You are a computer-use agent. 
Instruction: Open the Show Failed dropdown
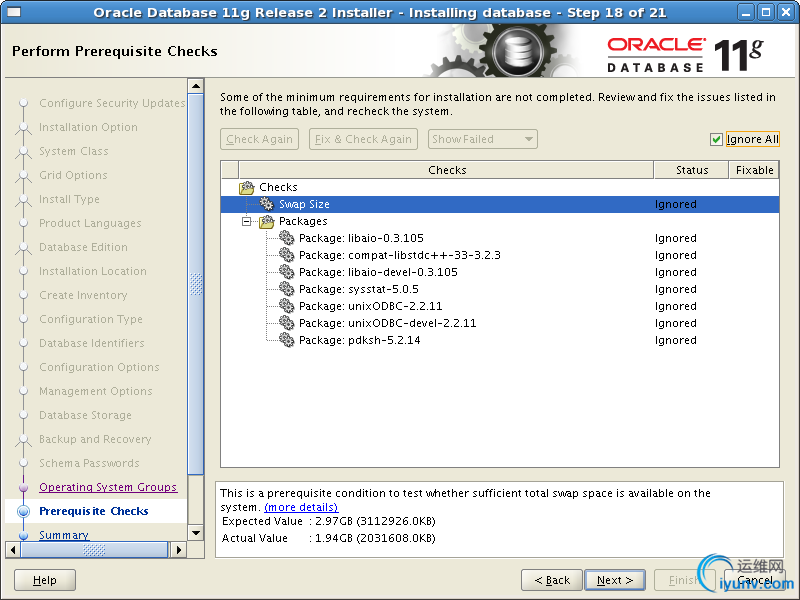click(x=483, y=139)
